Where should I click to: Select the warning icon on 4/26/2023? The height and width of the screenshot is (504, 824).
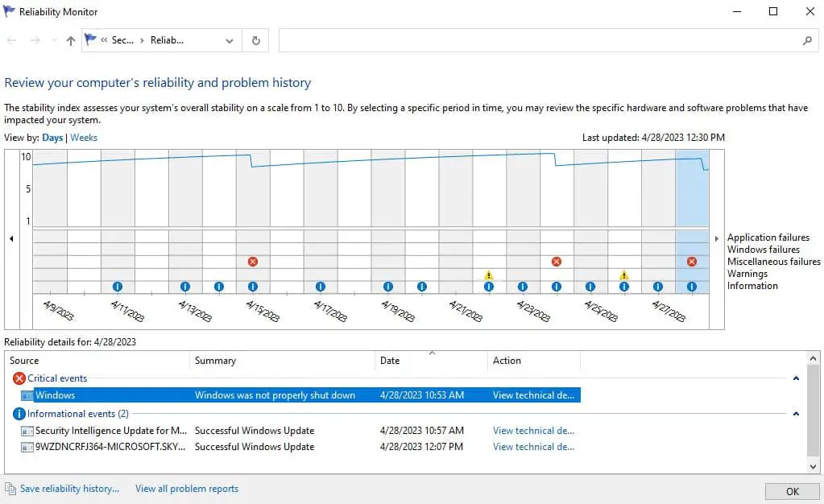pyautogui.click(x=623, y=275)
